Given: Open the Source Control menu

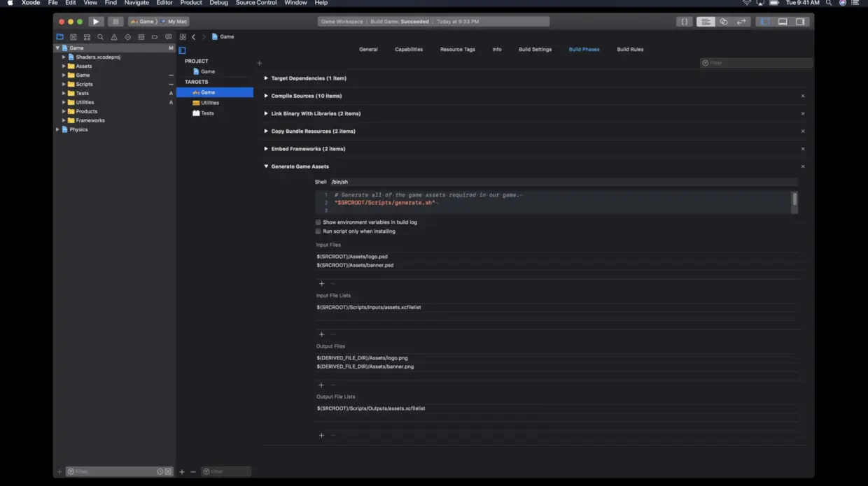Looking at the screenshot, I should coord(256,3).
